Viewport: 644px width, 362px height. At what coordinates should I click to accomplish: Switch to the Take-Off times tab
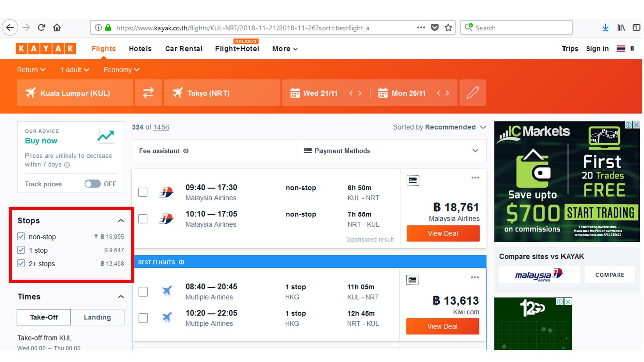point(44,317)
